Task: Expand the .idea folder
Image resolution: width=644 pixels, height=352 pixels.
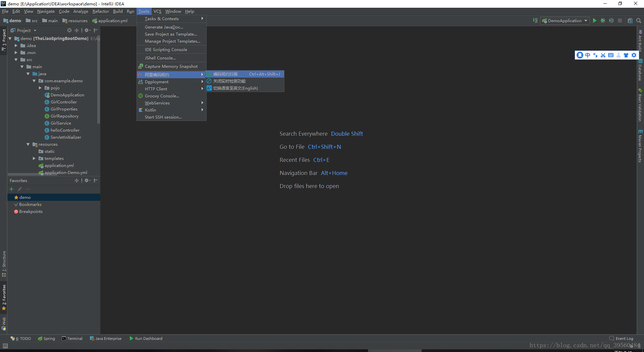Action: 16,46
